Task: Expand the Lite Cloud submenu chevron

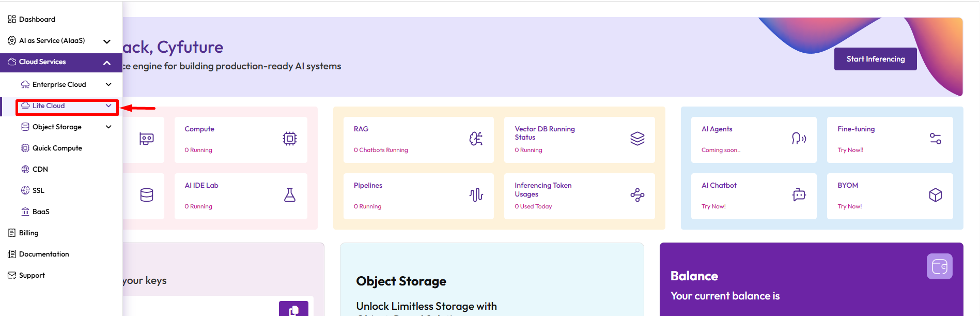Action: [x=108, y=106]
